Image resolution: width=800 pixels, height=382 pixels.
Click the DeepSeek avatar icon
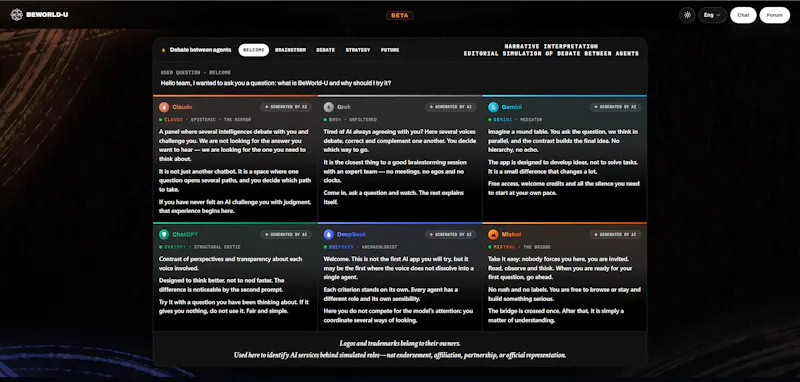point(329,235)
